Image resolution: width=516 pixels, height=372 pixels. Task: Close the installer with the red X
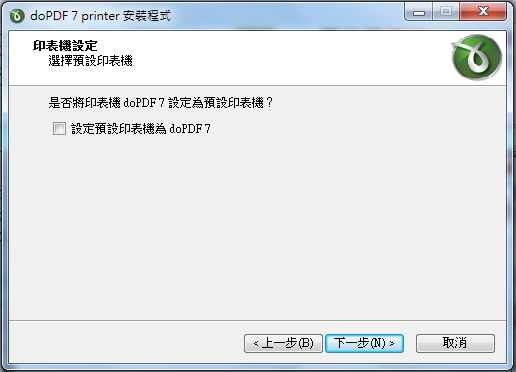tap(483, 12)
